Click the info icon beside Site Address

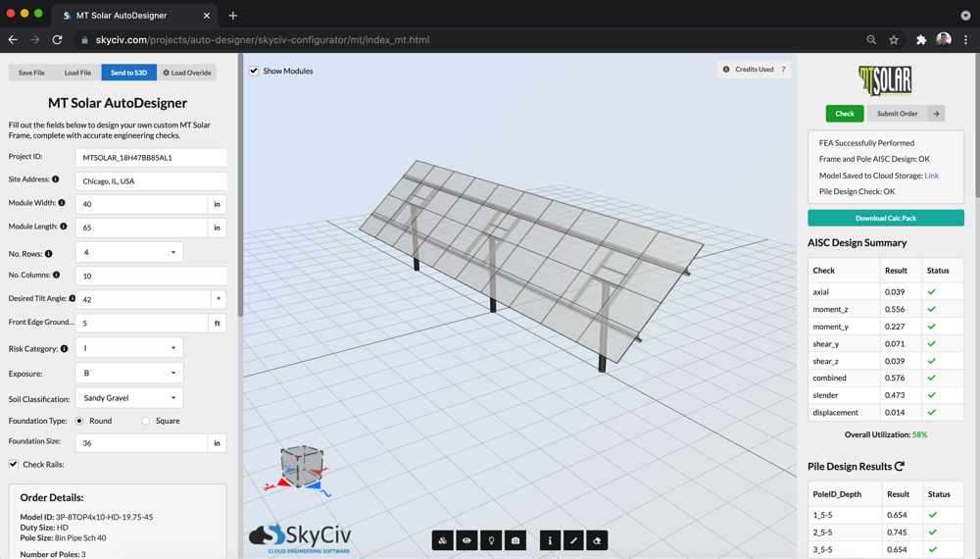point(56,179)
